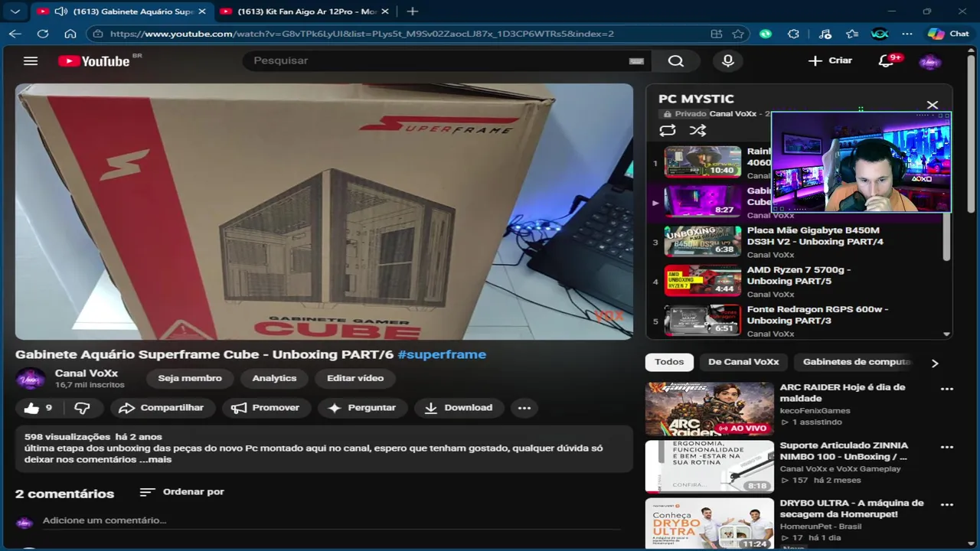The image size is (980, 551).
Task: Click the playlist scrollbar down arrow
Action: 947,334
